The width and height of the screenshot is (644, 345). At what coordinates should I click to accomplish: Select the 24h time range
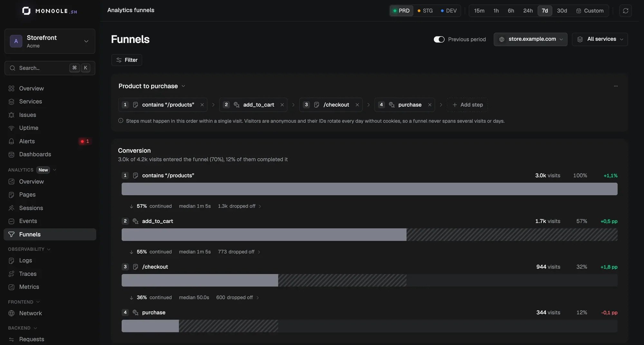coord(528,11)
